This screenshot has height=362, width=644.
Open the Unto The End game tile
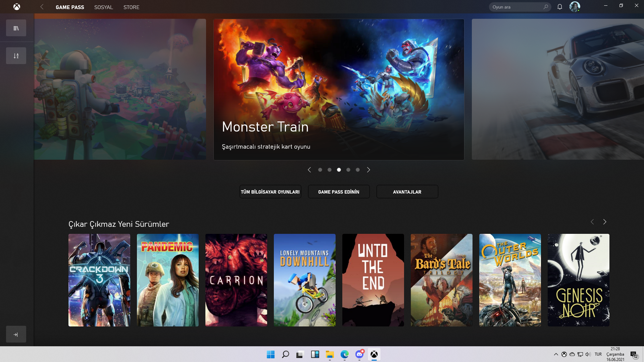pyautogui.click(x=373, y=280)
